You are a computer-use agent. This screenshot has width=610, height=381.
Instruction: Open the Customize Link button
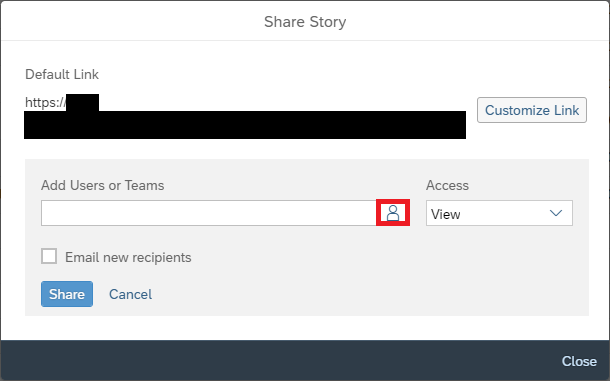click(532, 110)
